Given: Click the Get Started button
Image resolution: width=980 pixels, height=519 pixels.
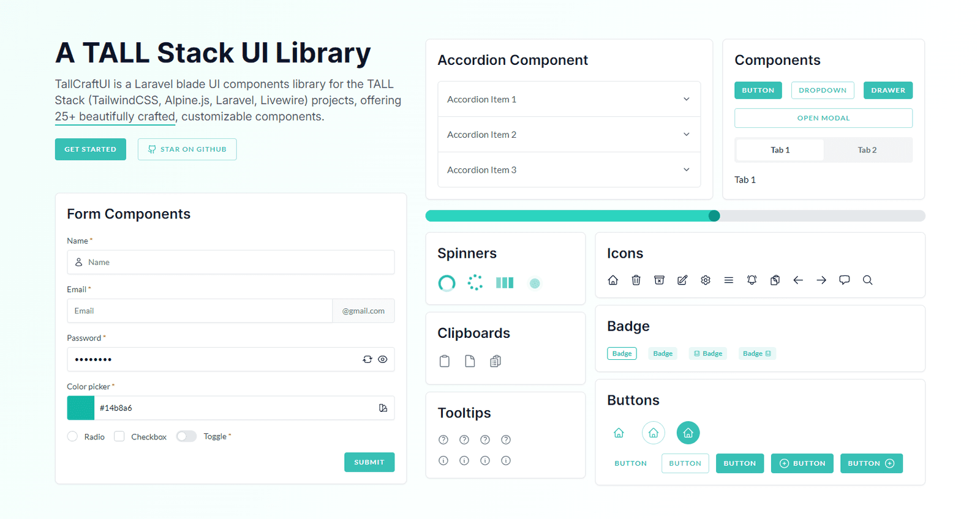Looking at the screenshot, I should [x=91, y=149].
